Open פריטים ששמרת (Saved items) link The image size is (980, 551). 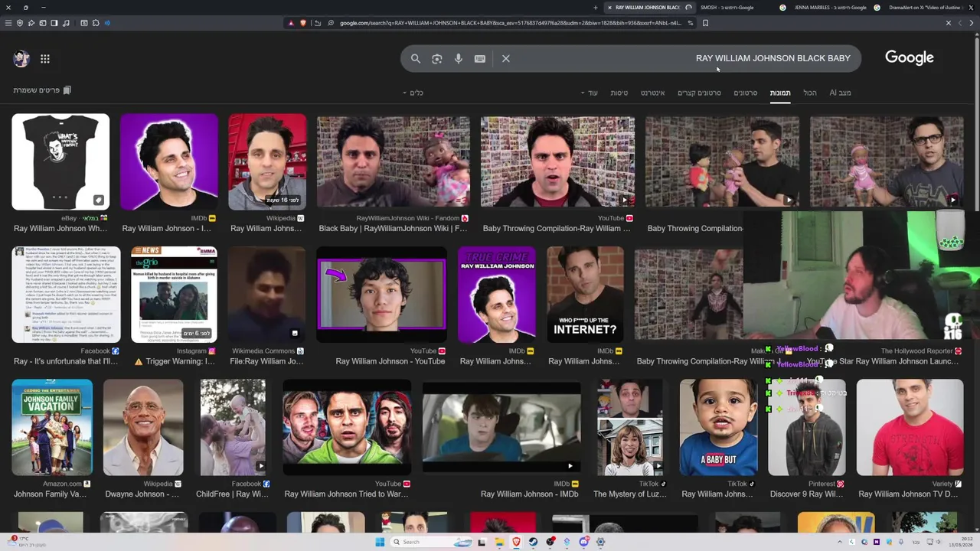click(x=42, y=90)
